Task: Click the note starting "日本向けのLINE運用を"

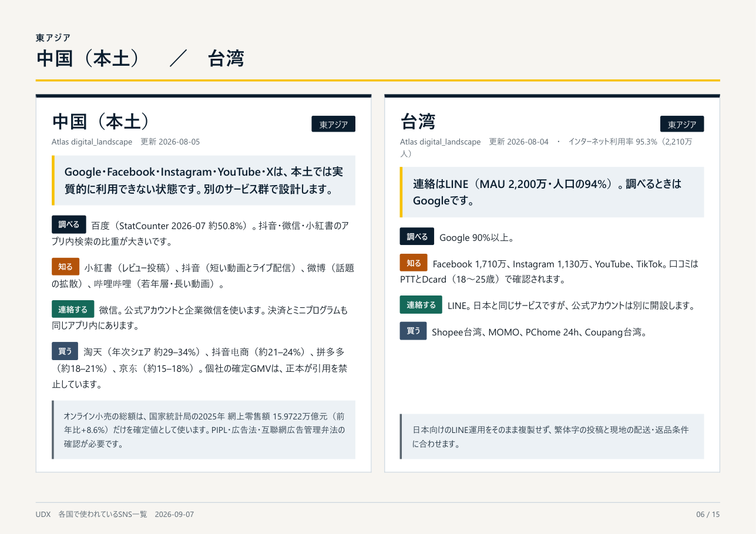Action: [x=552, y=436]
